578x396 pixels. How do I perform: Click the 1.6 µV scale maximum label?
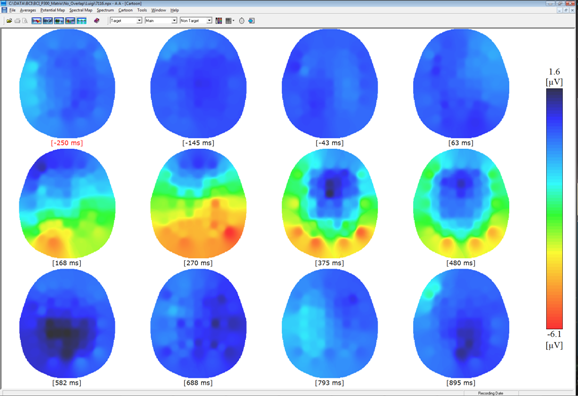(554, 76)
